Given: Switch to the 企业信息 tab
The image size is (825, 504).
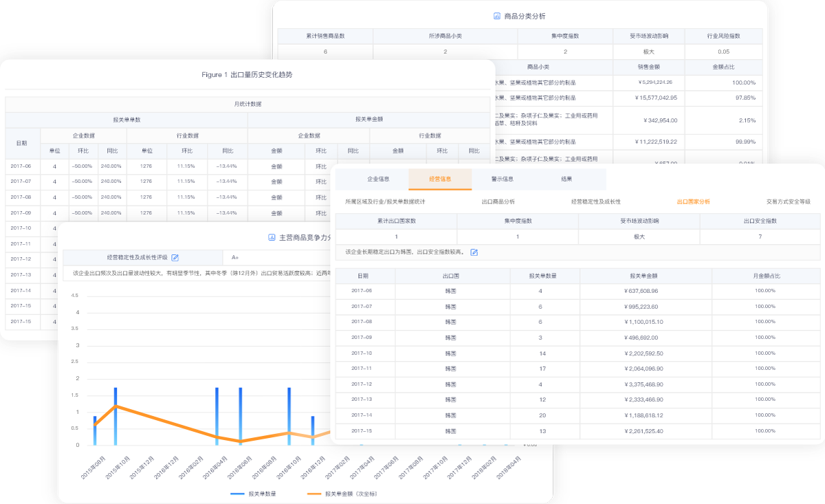Looking at the screenshot, I should (378, 179).
